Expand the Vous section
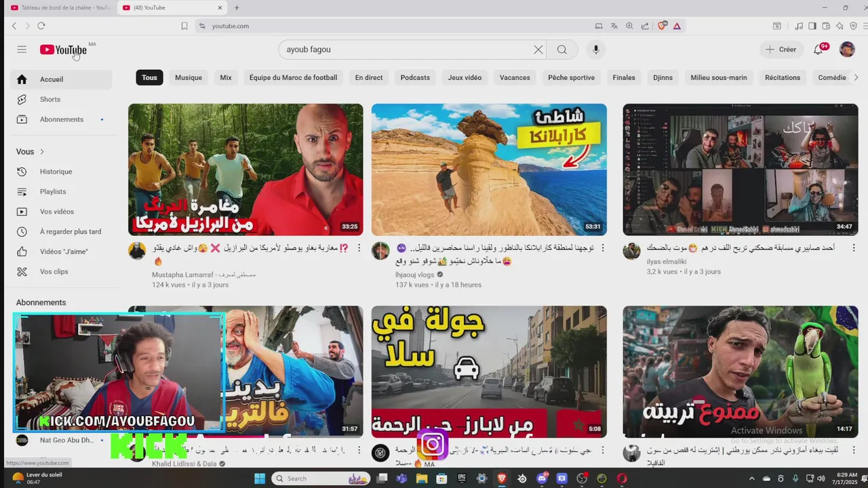 pos(30,152)
